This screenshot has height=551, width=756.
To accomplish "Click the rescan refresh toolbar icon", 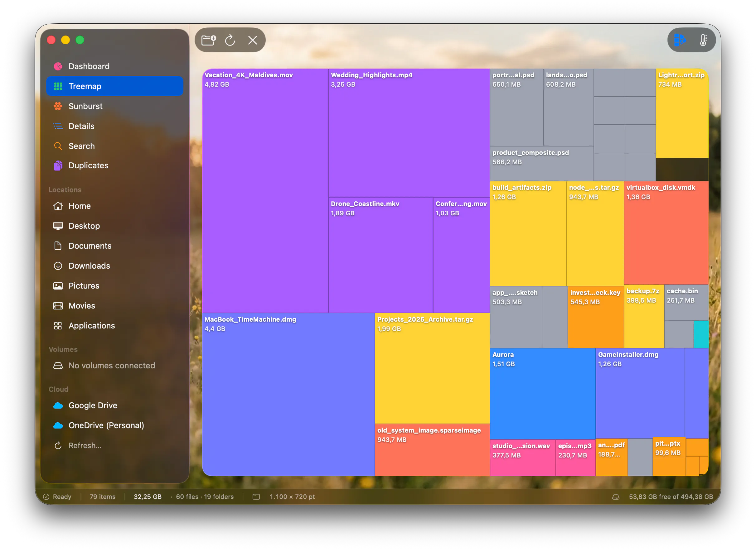I will pos(230,40).
